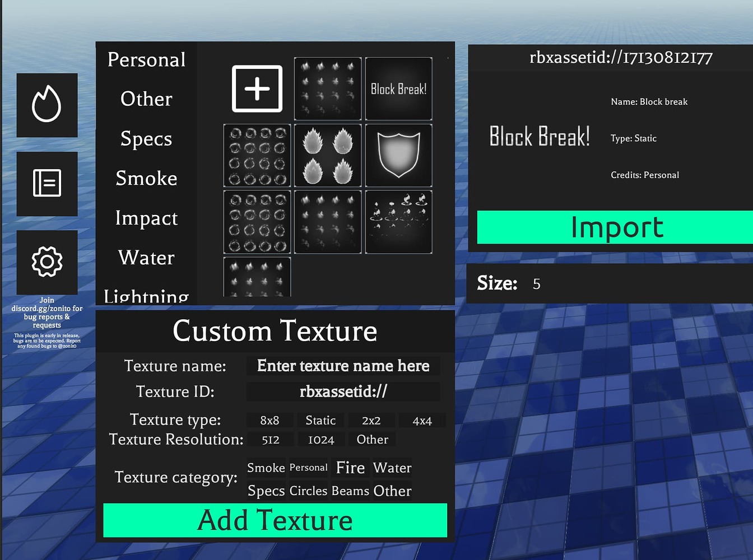Click the Size value field

536,283
